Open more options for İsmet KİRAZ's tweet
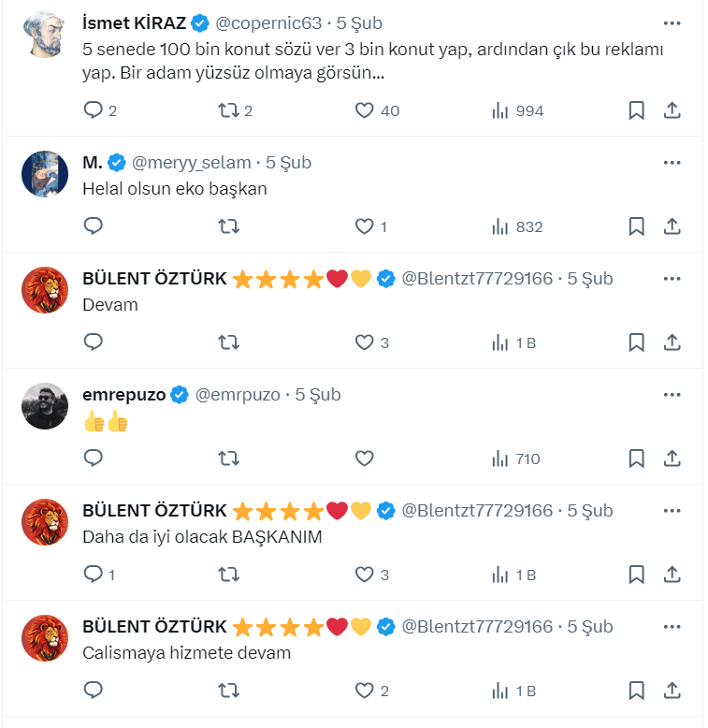708x728 pixels. [672, 23]
